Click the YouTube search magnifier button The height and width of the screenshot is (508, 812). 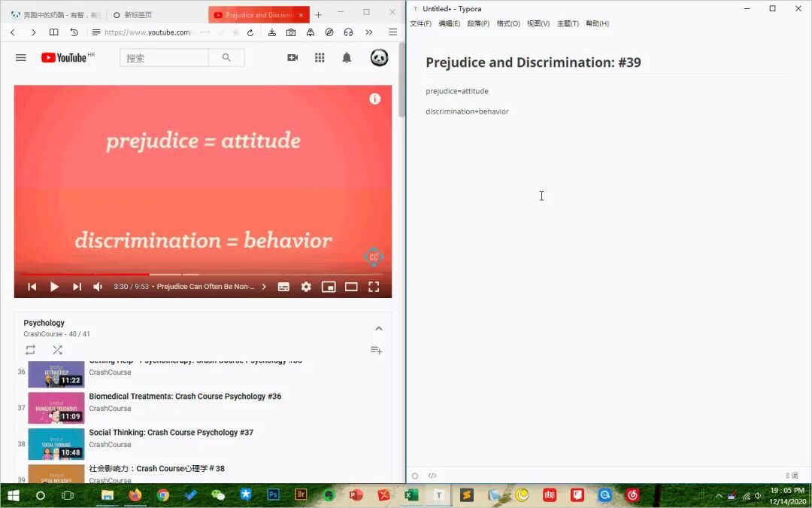226,57
